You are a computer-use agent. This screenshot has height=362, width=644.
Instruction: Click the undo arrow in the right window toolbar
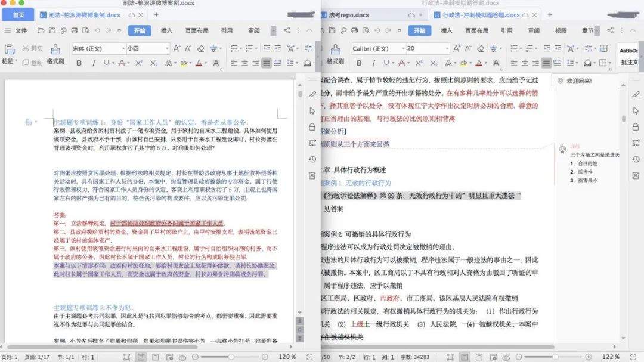pyautogui.click(x=377, y=30)
